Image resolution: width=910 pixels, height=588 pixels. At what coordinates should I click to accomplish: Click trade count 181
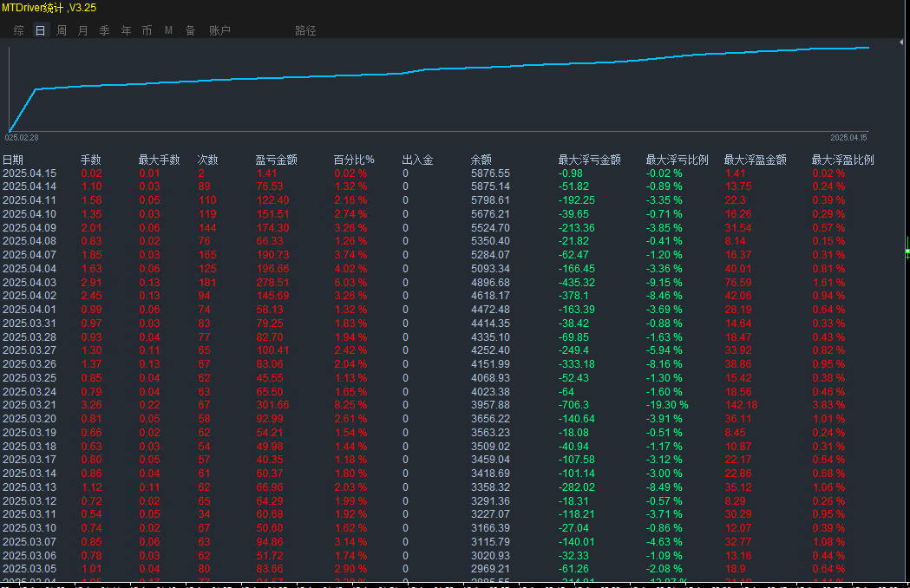pos(206,282)
